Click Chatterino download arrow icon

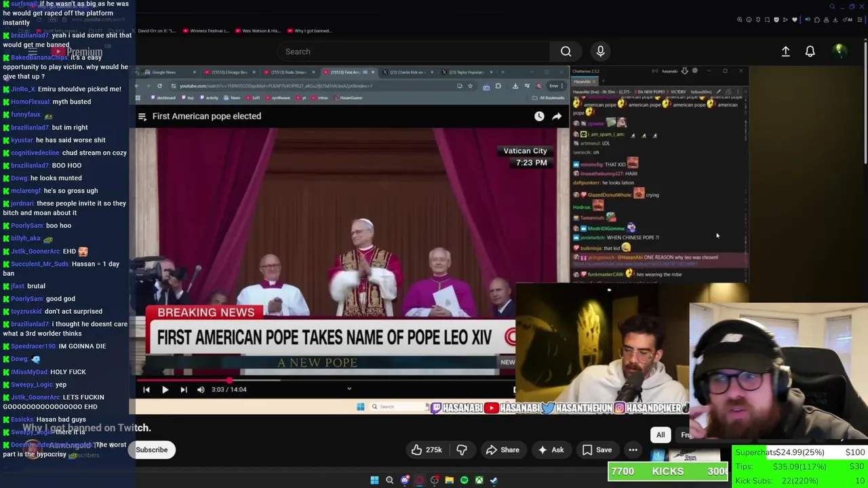click(684, 70)
